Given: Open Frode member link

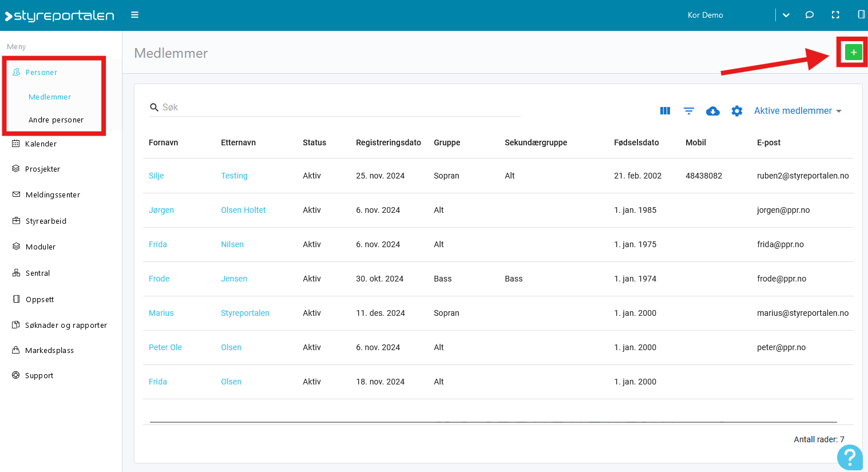Looking at the screenshot, I should tap(159, 279).
